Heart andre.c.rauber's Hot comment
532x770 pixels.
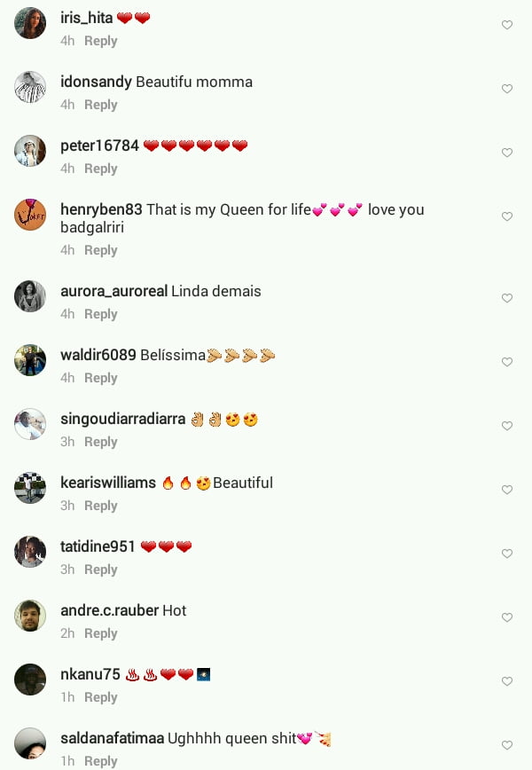click(x=507, y=617)
